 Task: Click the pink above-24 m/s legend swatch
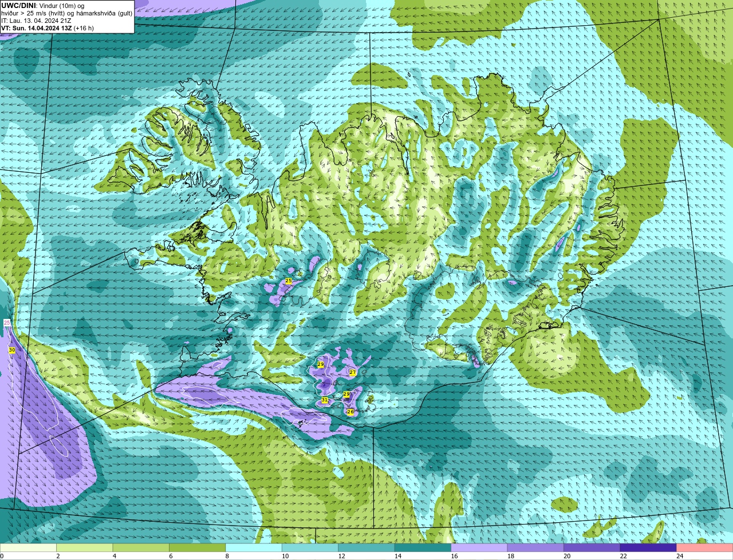705,548
